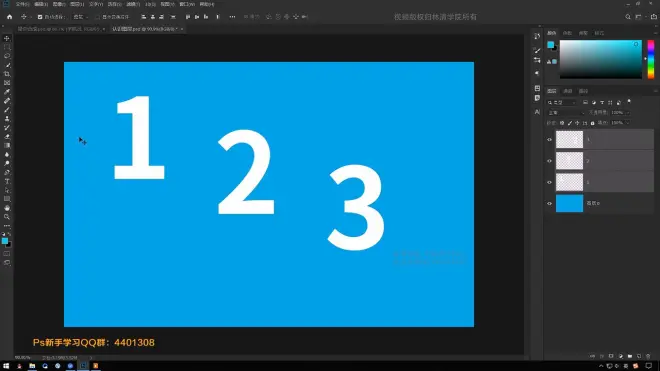This screenshot has height=371, width=660.
Task: Select the Zoom magnifier tool
Action: 7,217
